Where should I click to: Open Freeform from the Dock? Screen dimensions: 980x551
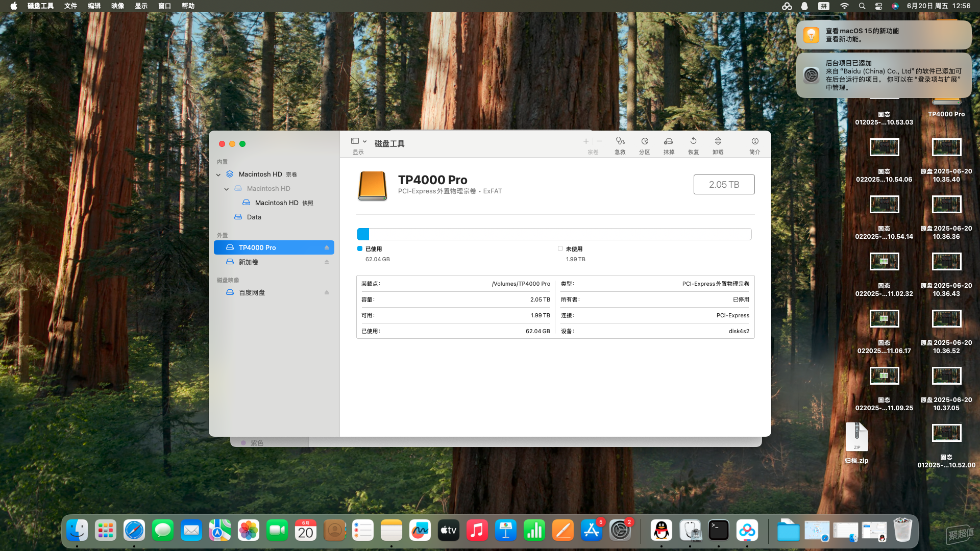(x=420, y=531)
